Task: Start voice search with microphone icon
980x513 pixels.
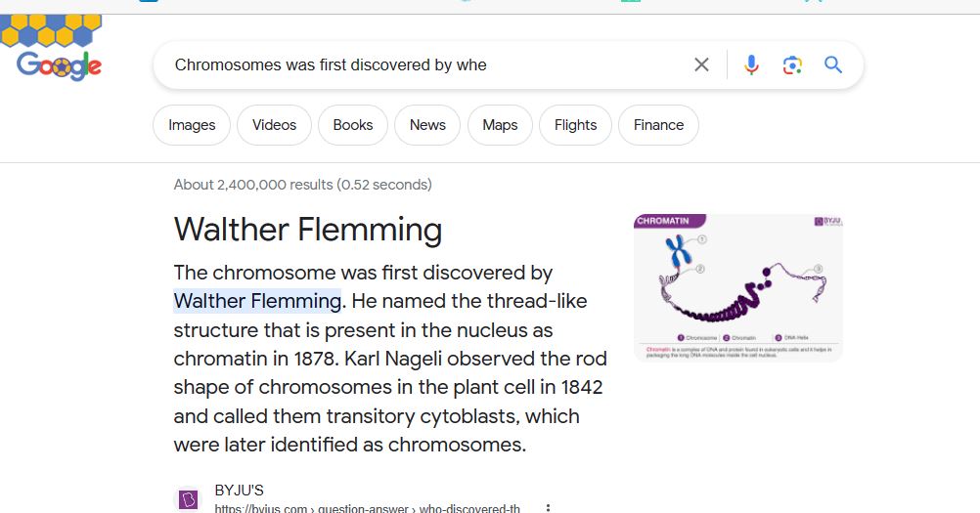Action: point(751,64)
